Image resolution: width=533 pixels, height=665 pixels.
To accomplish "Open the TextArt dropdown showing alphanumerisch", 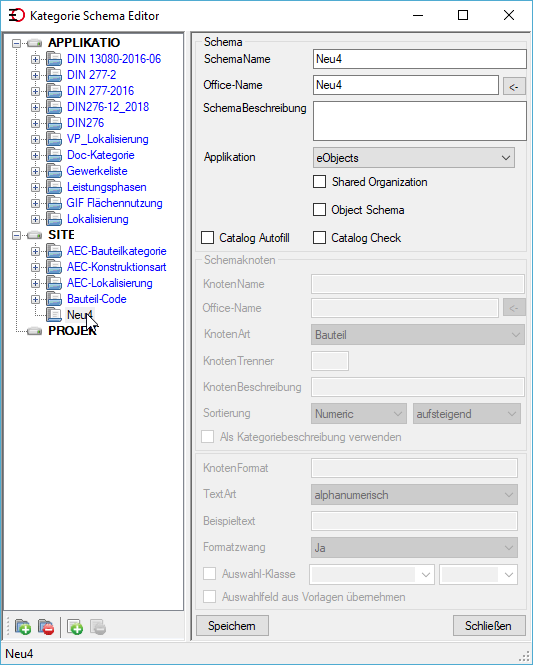I will click(x=414, y=495).
